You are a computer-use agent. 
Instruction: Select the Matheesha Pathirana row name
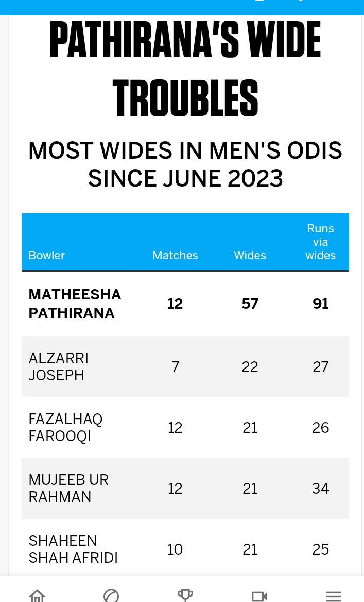click(75, 304)
